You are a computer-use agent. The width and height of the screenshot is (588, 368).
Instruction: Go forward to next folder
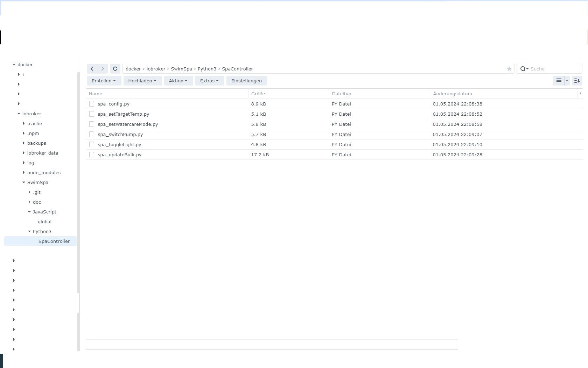click(103, 69)
